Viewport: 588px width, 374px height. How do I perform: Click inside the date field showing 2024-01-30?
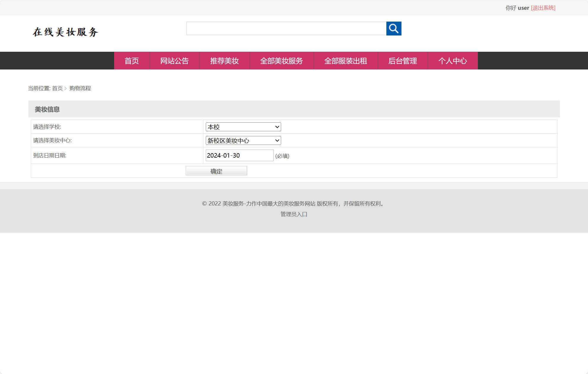point(239,155)
